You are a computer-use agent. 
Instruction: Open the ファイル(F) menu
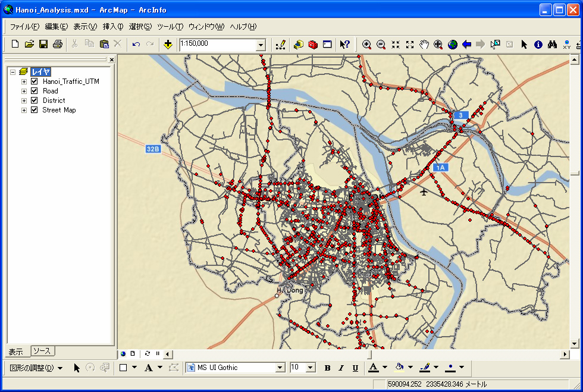point(24,27)
